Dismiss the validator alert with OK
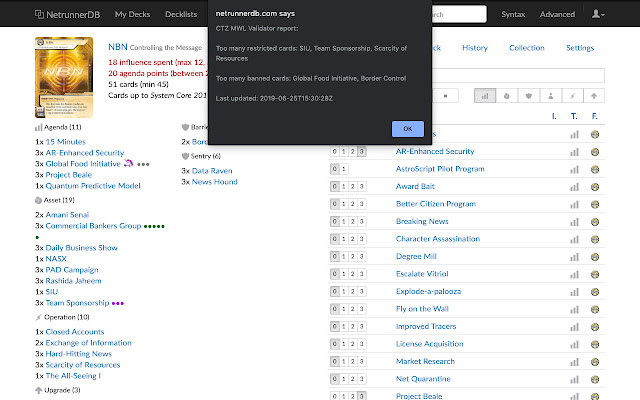The image size is (640, 400). (407, 129)
